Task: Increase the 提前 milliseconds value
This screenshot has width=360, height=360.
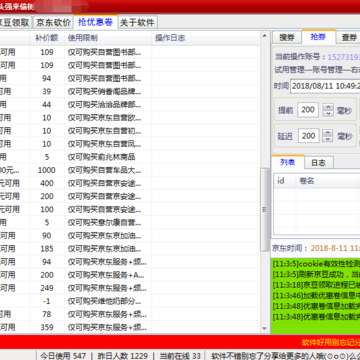Action: pos(329,107)
